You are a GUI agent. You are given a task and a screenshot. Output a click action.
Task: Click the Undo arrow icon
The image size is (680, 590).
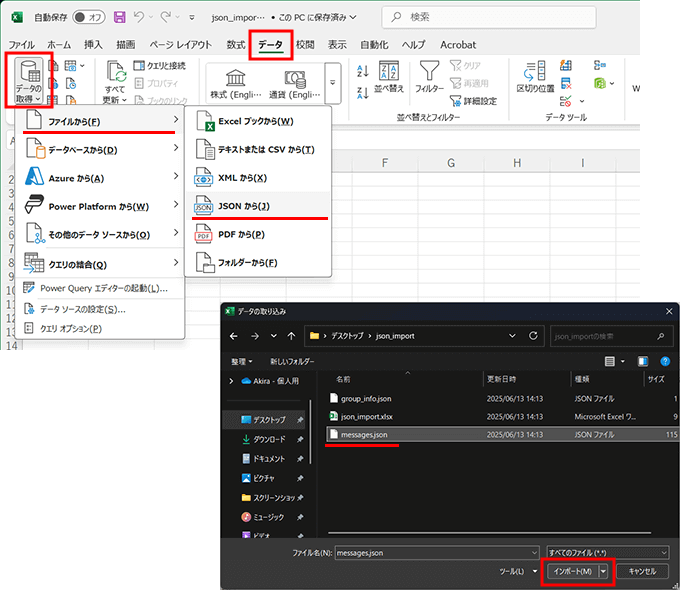point(139,17)
